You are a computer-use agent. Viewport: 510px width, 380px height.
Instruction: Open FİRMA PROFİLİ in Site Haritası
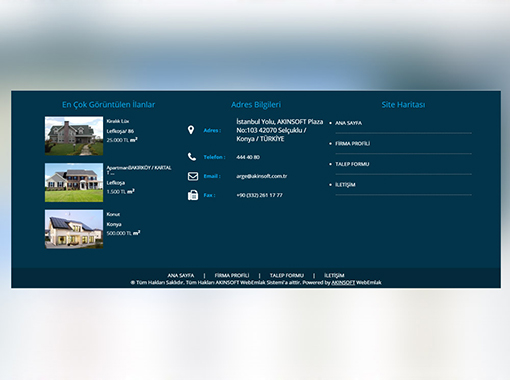point(352,144)
